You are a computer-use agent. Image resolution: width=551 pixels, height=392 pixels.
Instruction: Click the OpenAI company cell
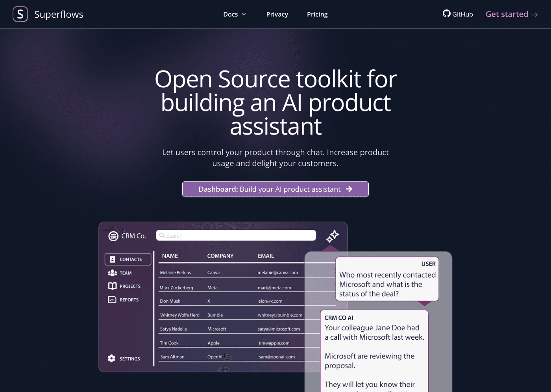[215, 357]
